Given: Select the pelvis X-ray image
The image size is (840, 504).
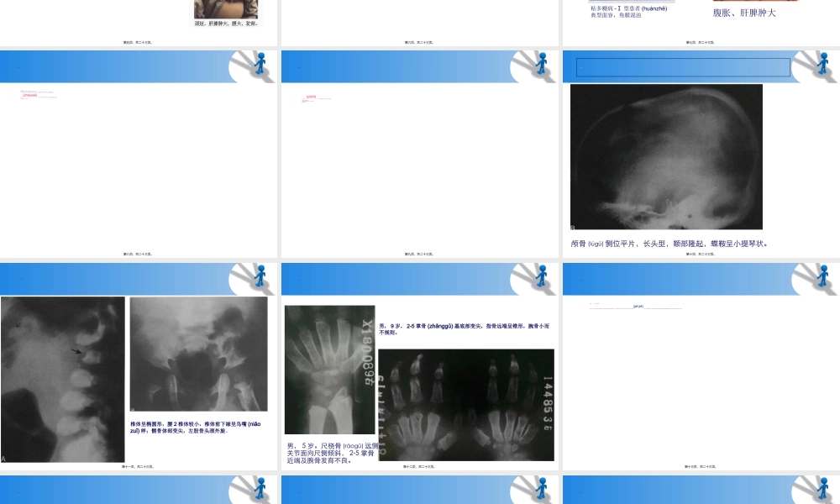Looking at the screenshot, I should point(198,353).
